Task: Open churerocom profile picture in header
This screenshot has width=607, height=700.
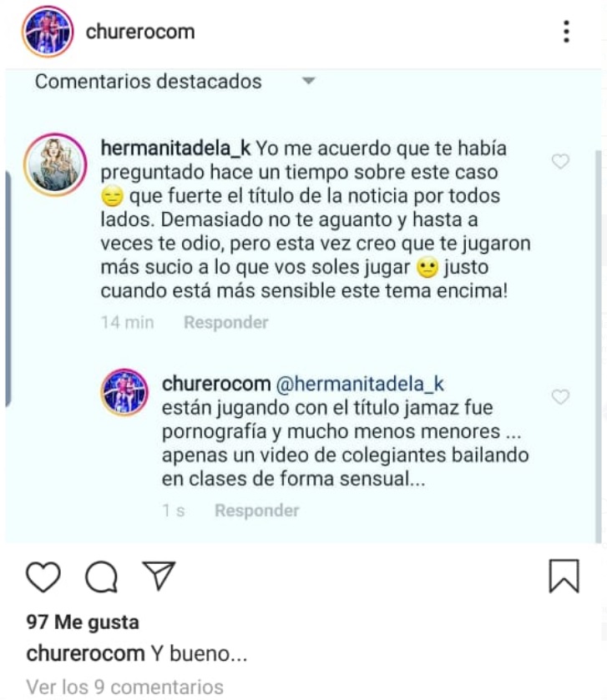Action: [48, 33]
